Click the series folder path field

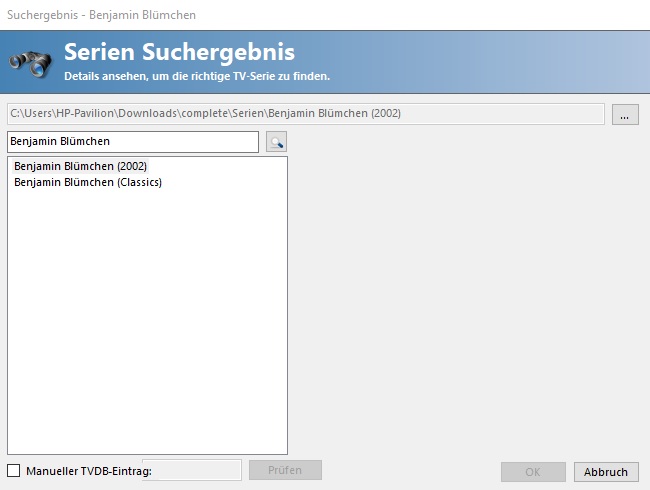[x=306, y=114]
